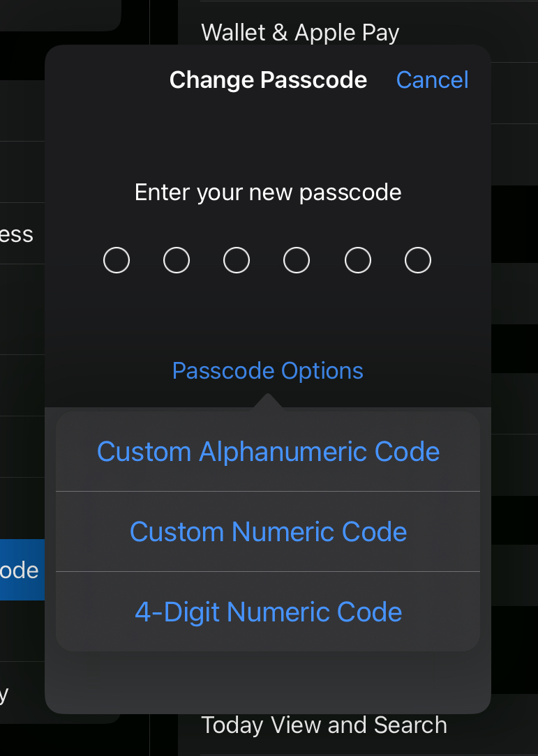The width and height of the screenshot is (538, 756).
Task: Dismiss popover by tapping dialog background
Action: (268, 139)
